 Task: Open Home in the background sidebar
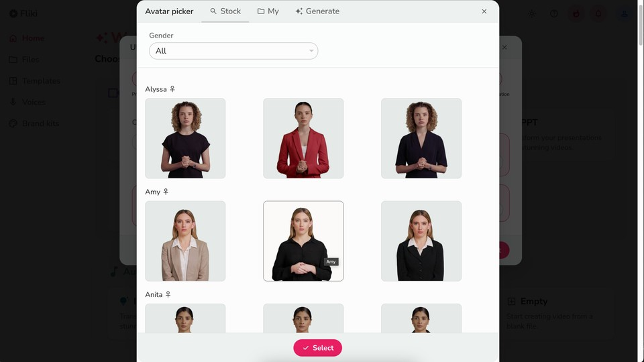(x=27, y=38)
